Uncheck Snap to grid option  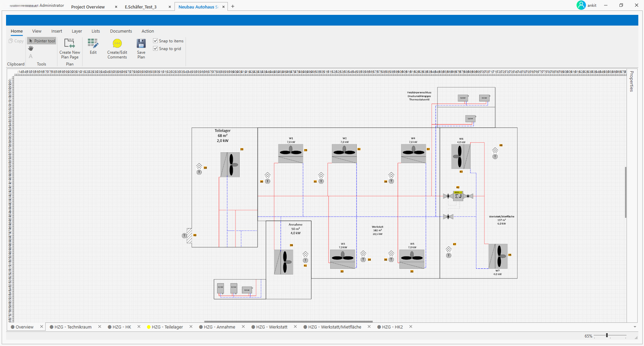pyautogui.click(x=155, y=49)
